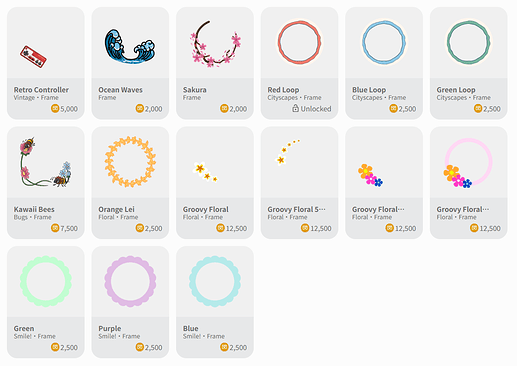Select the lavender scalloped ring frame
Screen dimensions: 517x366
pos(130,281)
